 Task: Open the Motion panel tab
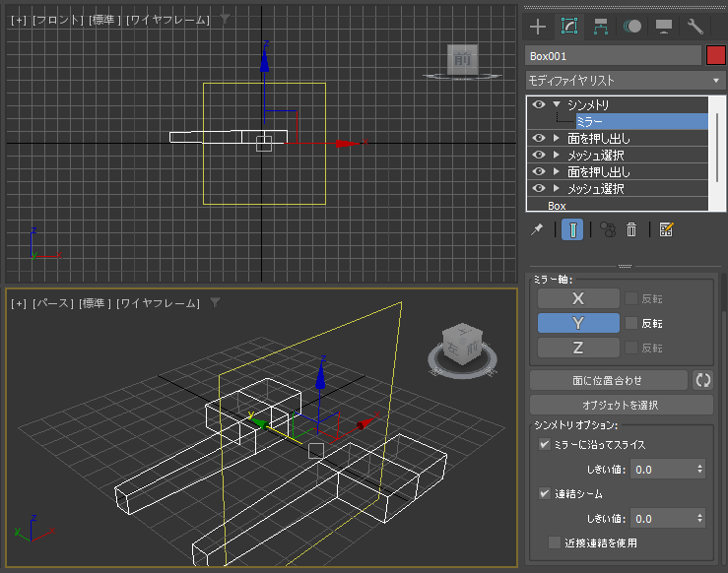click(632, 27)
